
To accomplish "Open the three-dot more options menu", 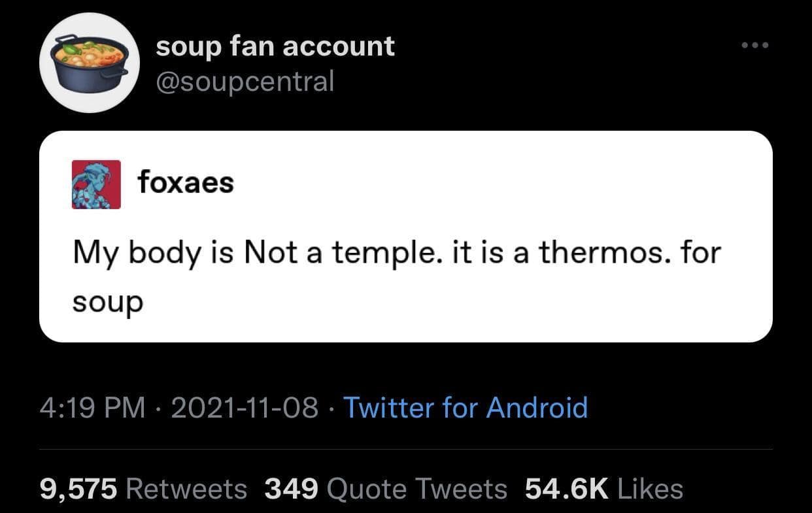I will [756, 46].
